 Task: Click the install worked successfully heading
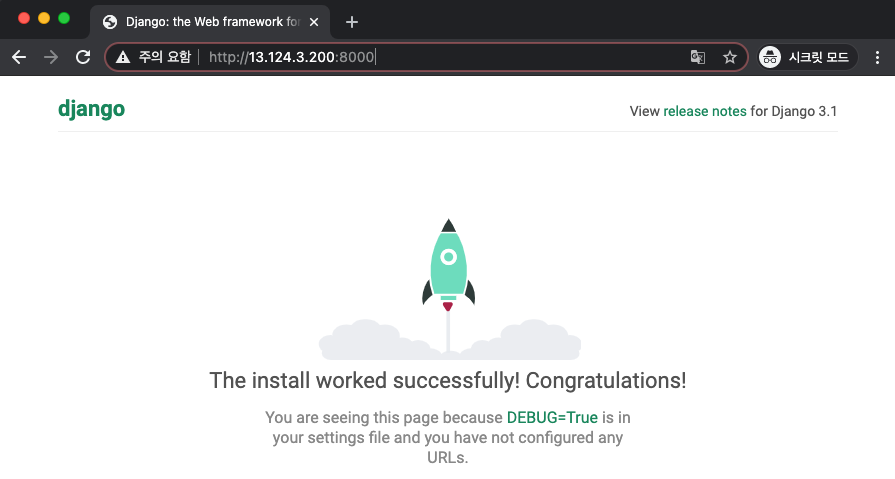448,381
